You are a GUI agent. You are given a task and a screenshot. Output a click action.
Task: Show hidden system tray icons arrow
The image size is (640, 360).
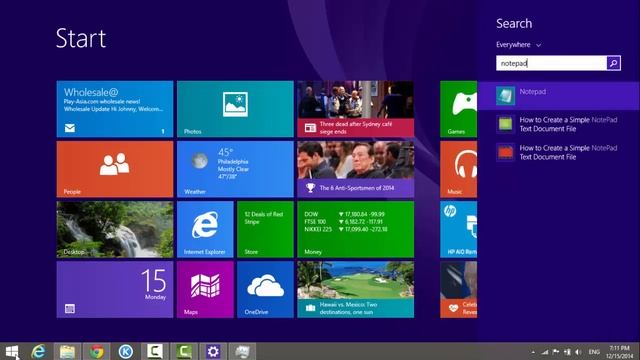[533, 352]
